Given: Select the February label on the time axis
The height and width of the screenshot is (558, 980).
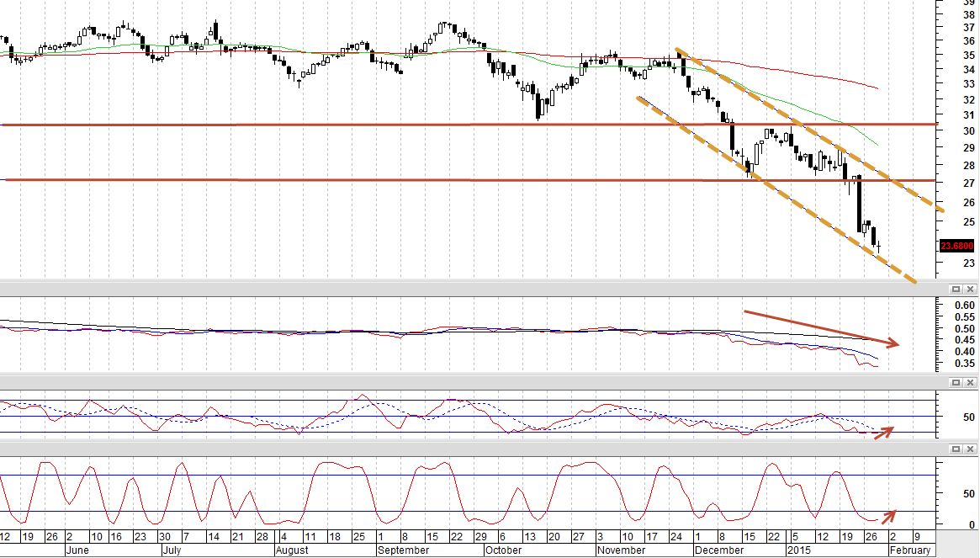Looking at the screenshot, I should 910,550.
